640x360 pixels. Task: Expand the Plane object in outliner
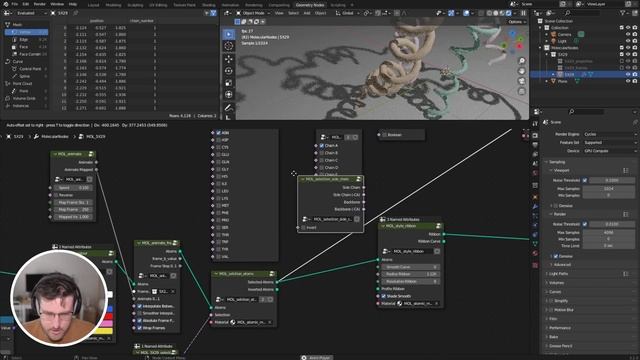point(547,81)
